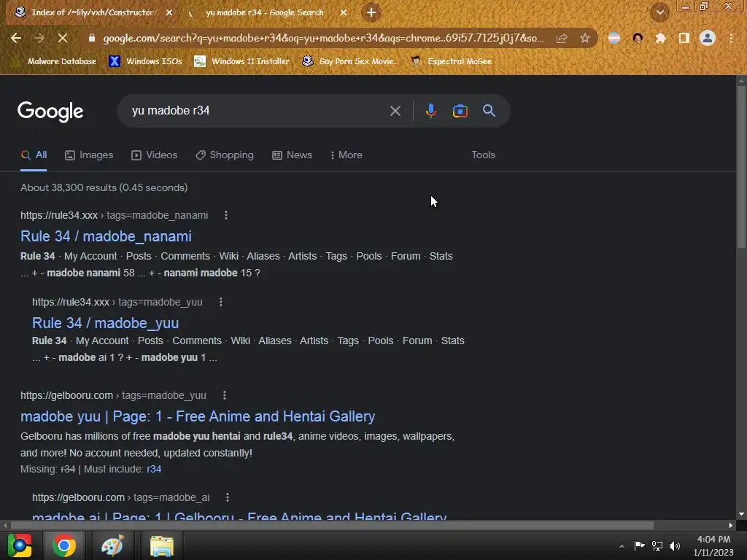Click the round avatar extension icon

638,38
